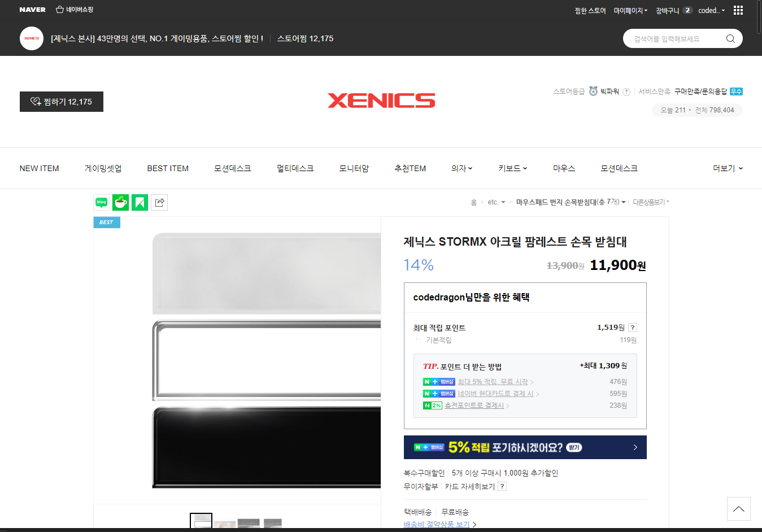The width and height of the screenshot is (762, 532).
Task: Click 구매만족/문의응답 service text
Action: pos(700,91)
